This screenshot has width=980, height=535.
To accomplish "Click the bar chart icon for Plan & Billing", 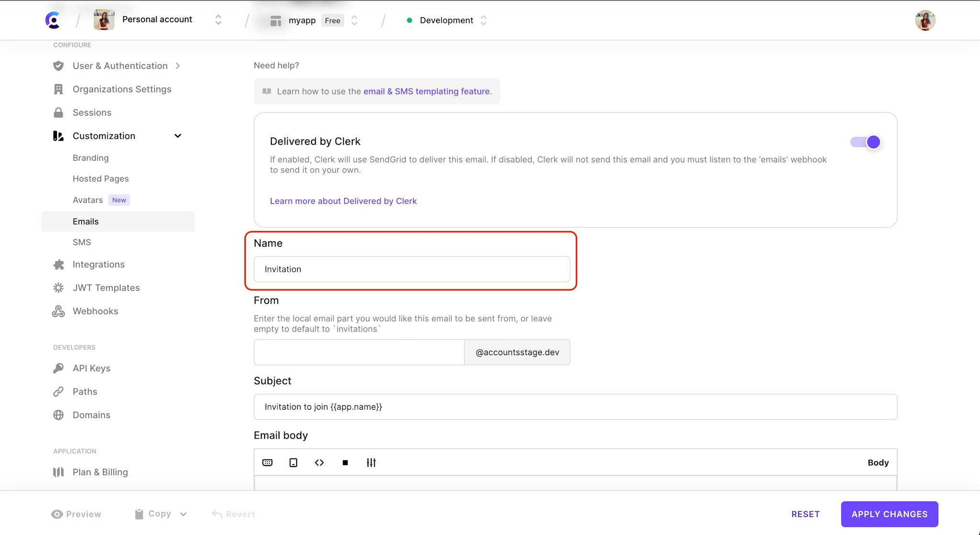I will pos(58,472).
